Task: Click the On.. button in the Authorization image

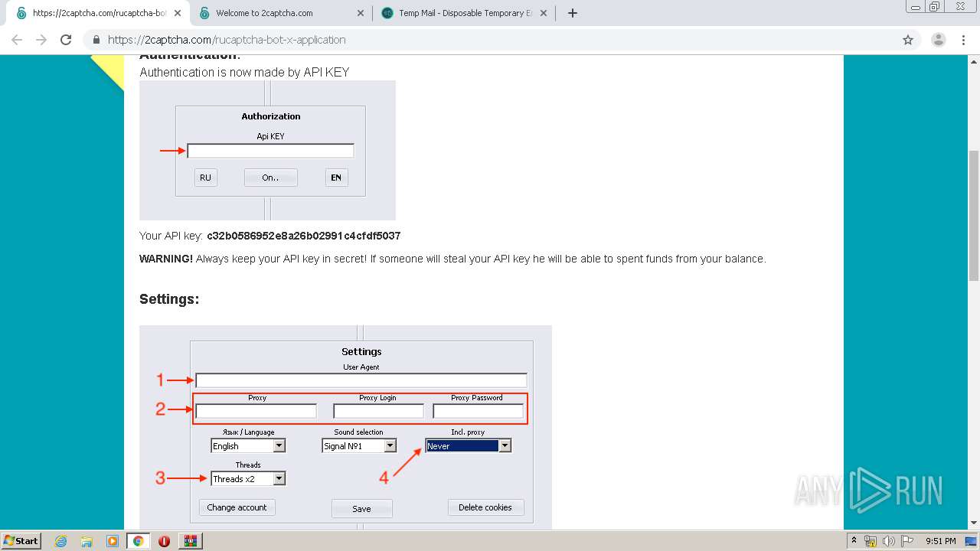Action: point(270,178)
